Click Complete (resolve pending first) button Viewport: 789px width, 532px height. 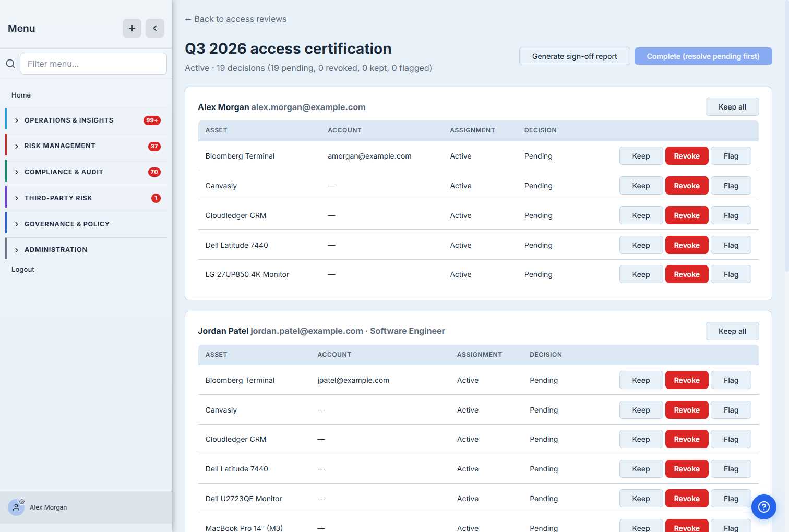703,56
